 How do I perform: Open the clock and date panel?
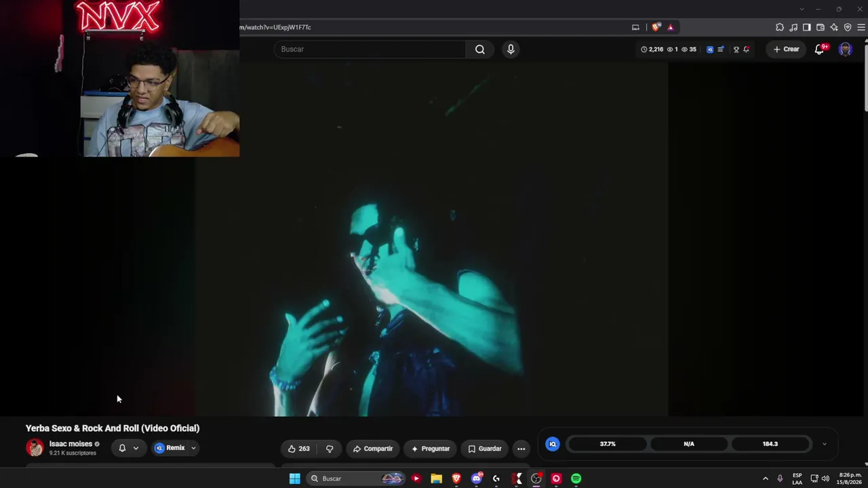click(850, 479)
